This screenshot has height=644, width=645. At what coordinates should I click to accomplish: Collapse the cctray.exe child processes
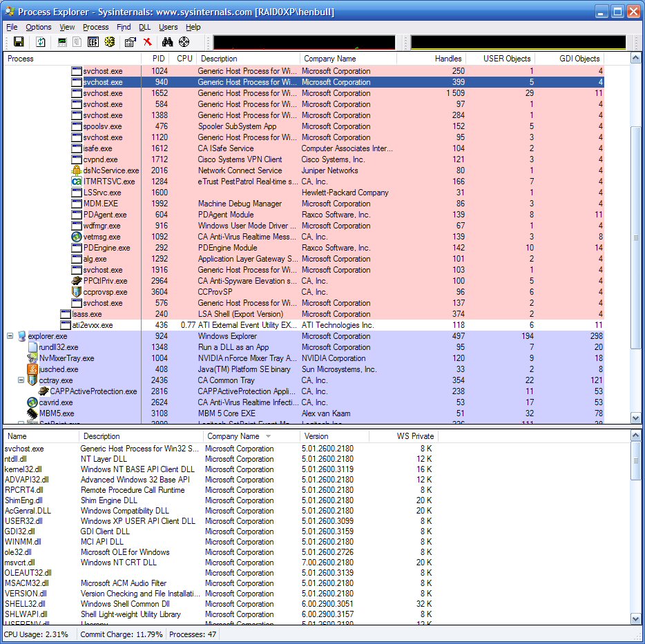(21, 380)
